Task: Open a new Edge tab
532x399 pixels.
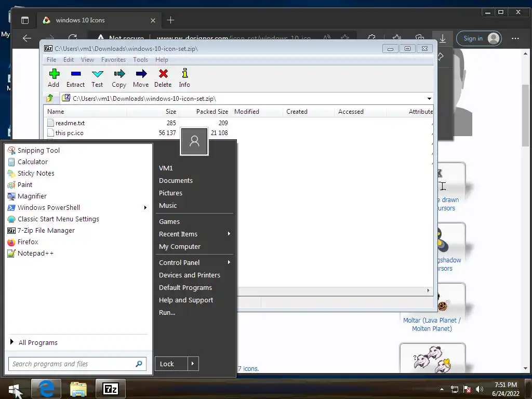Action: [170, 20]
